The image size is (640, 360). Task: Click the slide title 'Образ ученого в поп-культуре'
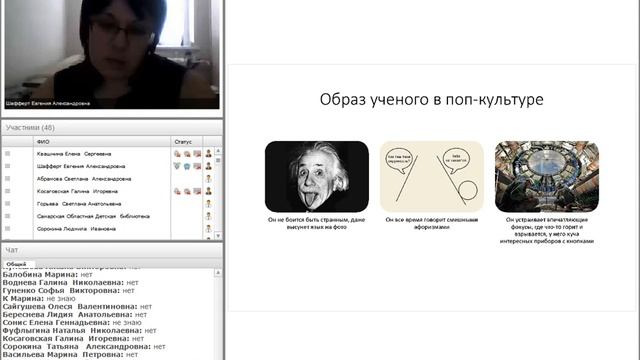(431, 99)
